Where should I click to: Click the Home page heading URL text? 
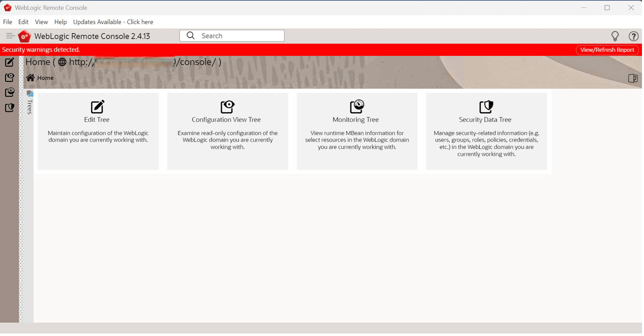(x=124, y=62)
